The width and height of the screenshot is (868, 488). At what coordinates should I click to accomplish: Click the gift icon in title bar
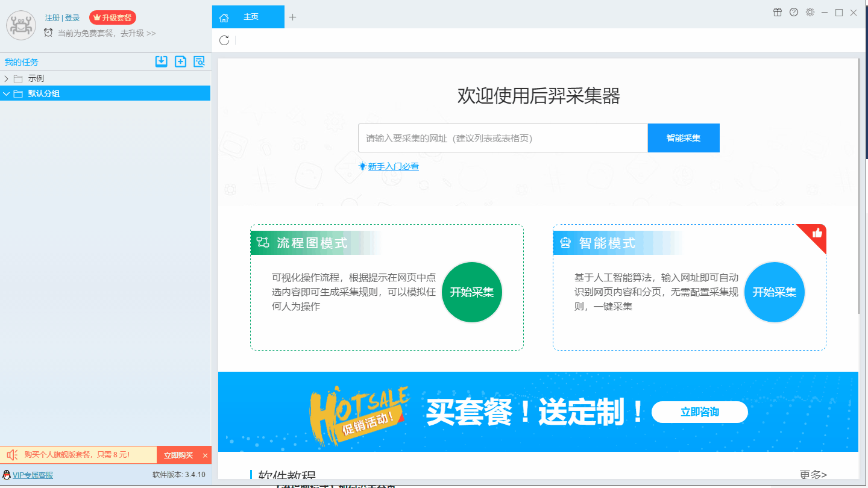pyautogui.click(x=778, y=12)
